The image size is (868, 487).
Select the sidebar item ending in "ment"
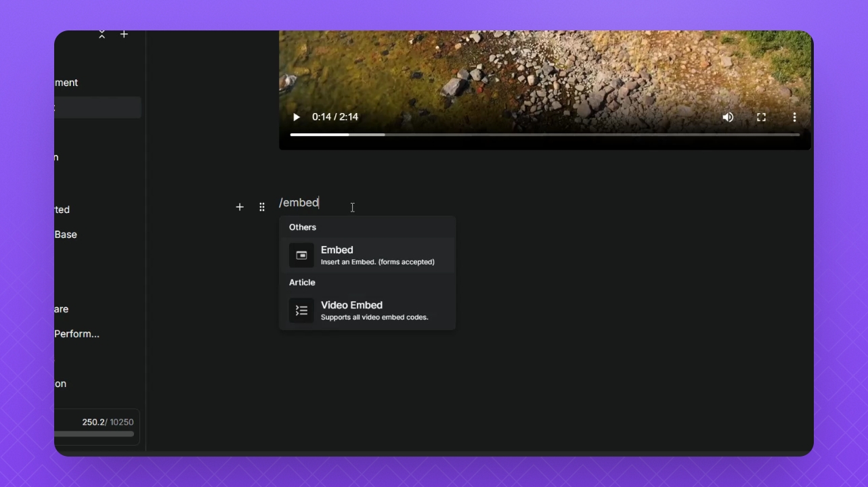click(x=66, y=83)
